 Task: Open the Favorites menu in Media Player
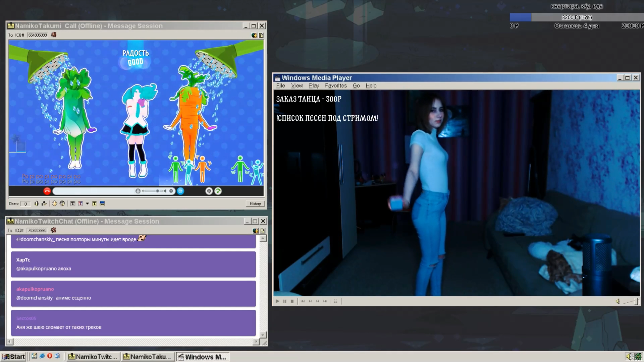[335, 86]
